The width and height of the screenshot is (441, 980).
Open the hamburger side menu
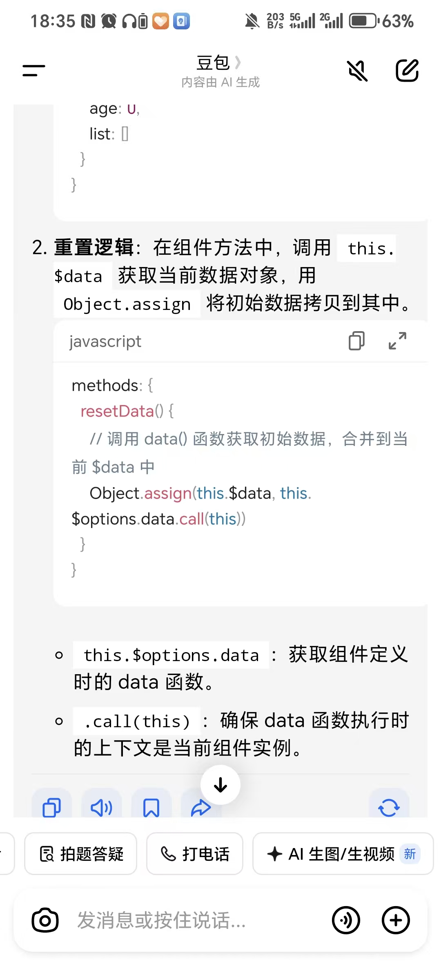[x=34, y=71]
